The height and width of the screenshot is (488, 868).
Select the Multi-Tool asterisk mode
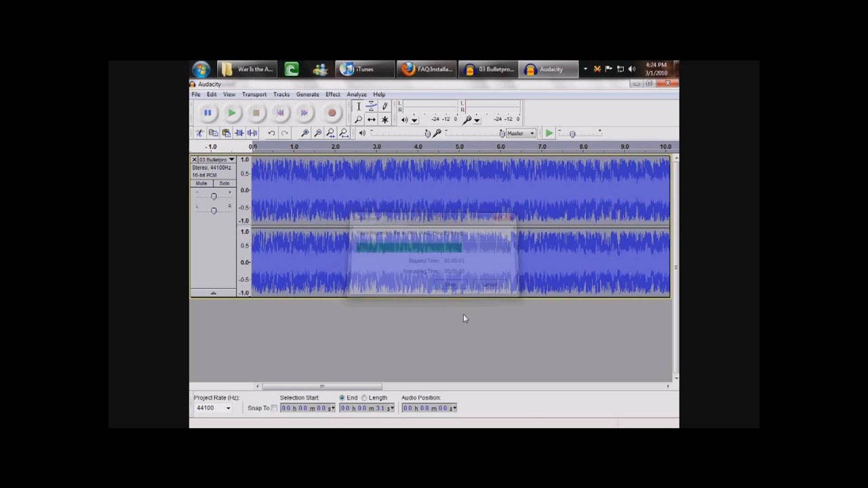pyautogui.click(x=384, y=120)
